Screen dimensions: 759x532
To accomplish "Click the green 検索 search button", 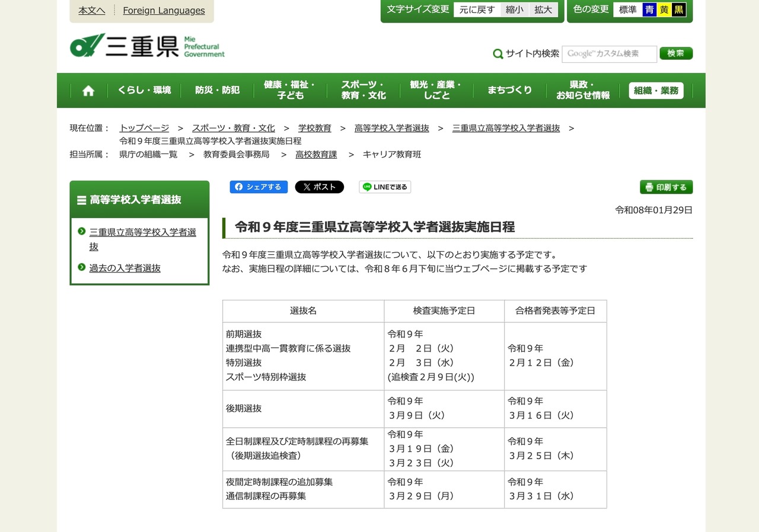I will pyautogui.click(x=676, y=53).
